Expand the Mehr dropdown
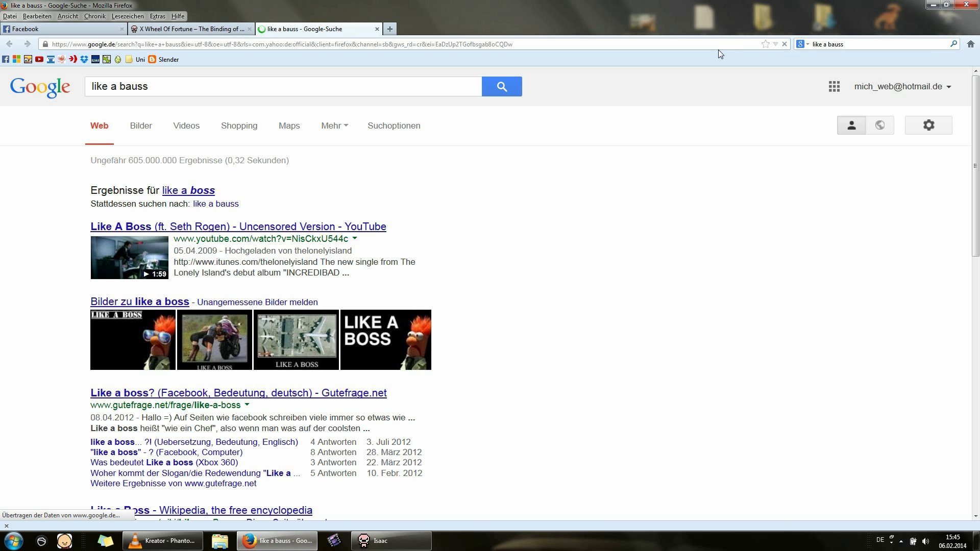Viewport: 980px width, 551px height. [x=334, y=126]
